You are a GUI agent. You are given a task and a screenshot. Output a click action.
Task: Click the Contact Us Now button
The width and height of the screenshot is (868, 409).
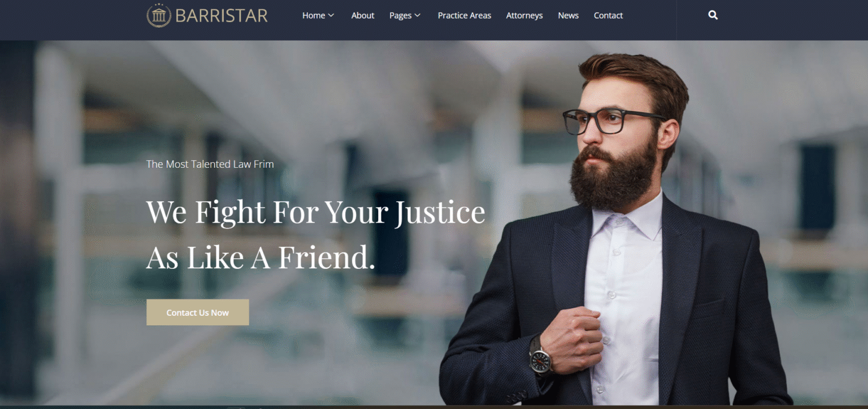(x=198, y=312)
